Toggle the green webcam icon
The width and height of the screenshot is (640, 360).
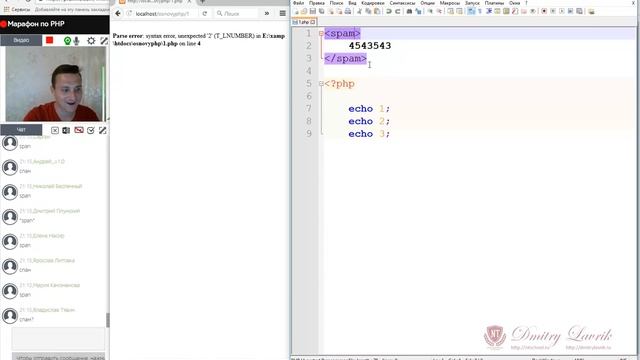(x=67, y=41)
